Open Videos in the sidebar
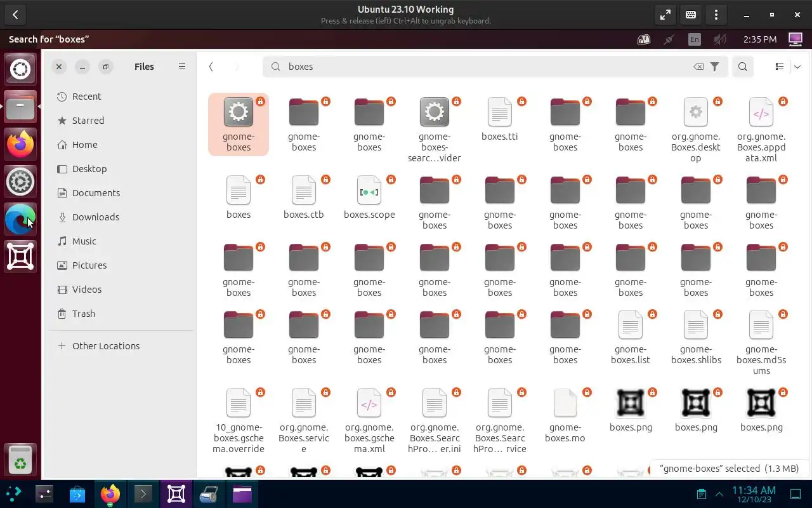Viewport: 812px width, 508px height. click(121, 290)
